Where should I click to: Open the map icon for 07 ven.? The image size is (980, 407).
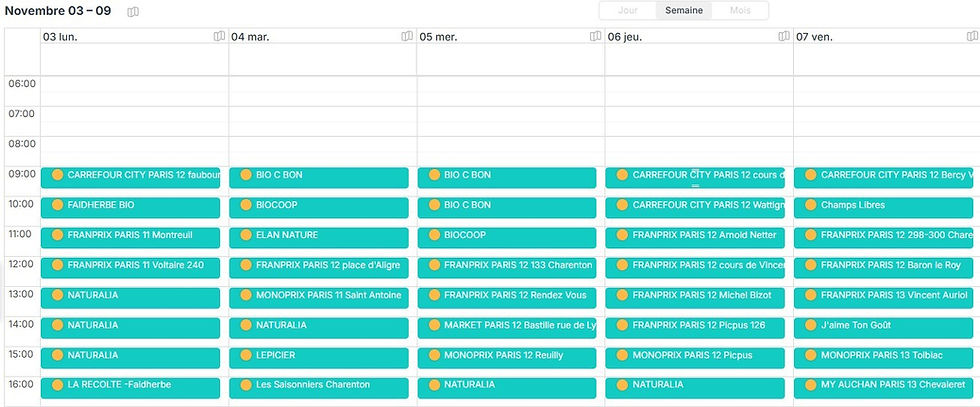[x=972, y=36]
